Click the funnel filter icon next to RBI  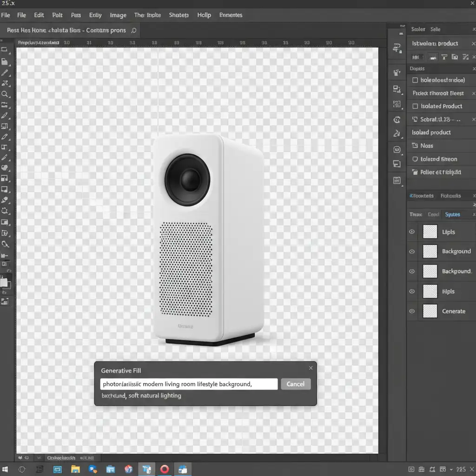(444, 57)
